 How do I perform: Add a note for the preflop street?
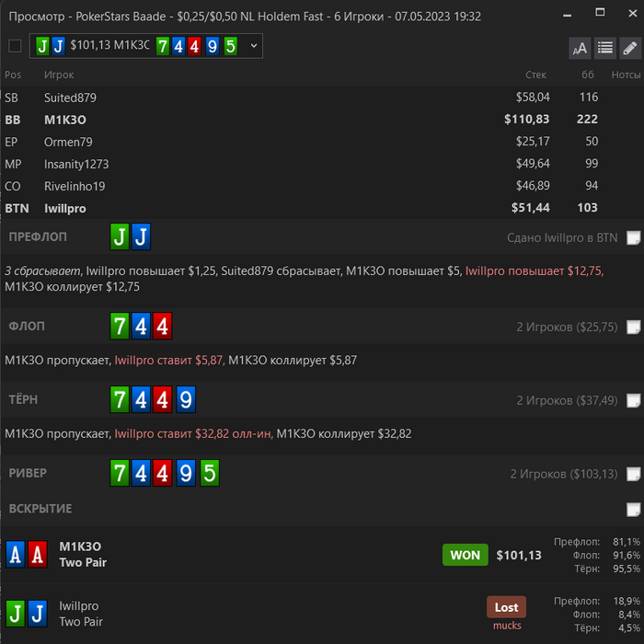[x=633, y=237]
